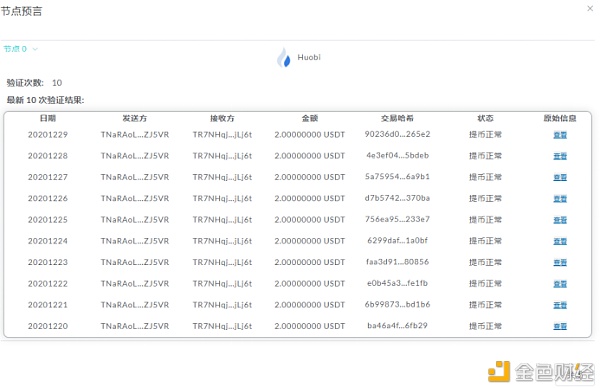Click status 提币正常 in 20201220 row
Screen dimensions: 600x388
click(x=485, y=326)
